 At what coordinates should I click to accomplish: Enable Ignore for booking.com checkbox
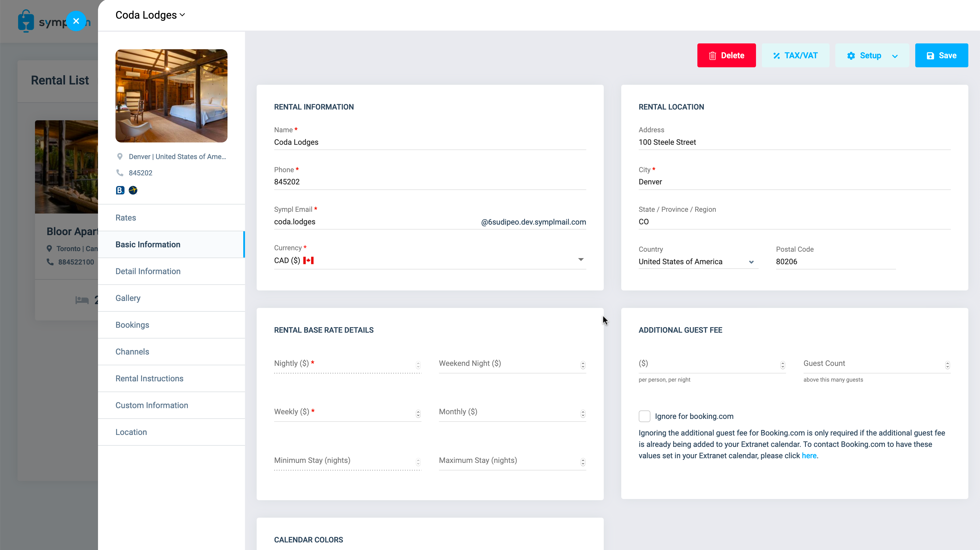coord(645,416)
